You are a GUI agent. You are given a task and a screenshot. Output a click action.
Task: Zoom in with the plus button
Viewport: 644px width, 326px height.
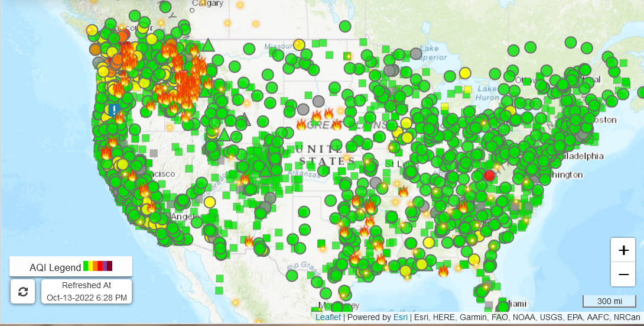(x=623, y=250)
